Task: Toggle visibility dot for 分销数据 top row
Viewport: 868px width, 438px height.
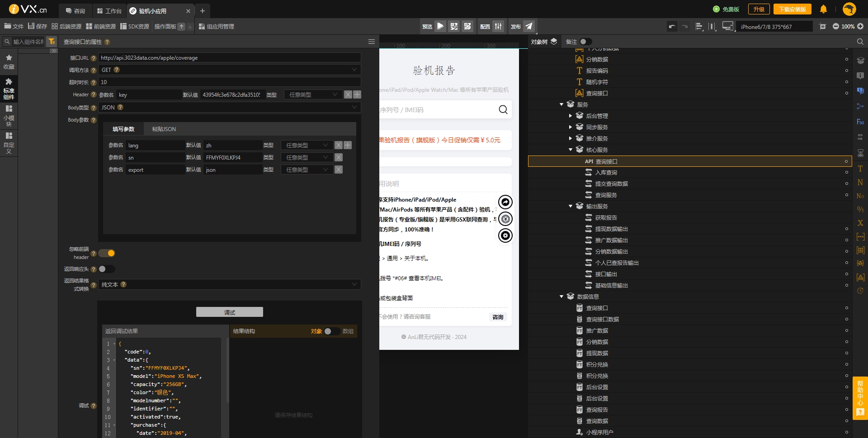Action: 846,59
